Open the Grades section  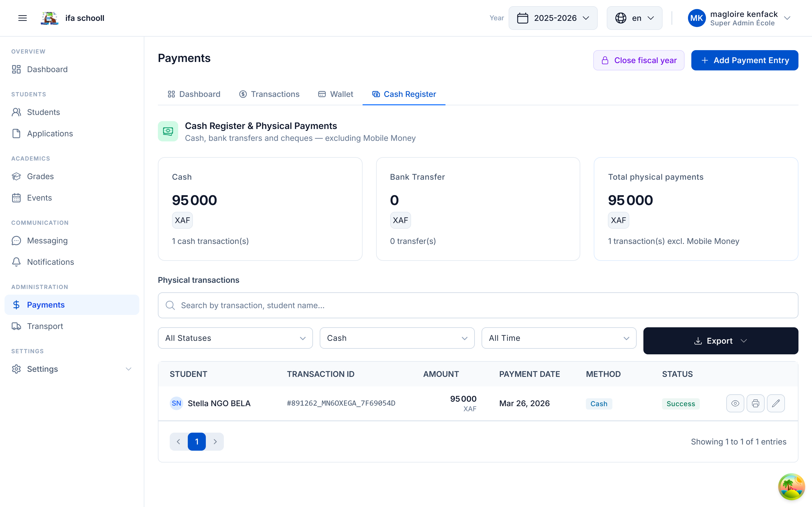point(40,176)
